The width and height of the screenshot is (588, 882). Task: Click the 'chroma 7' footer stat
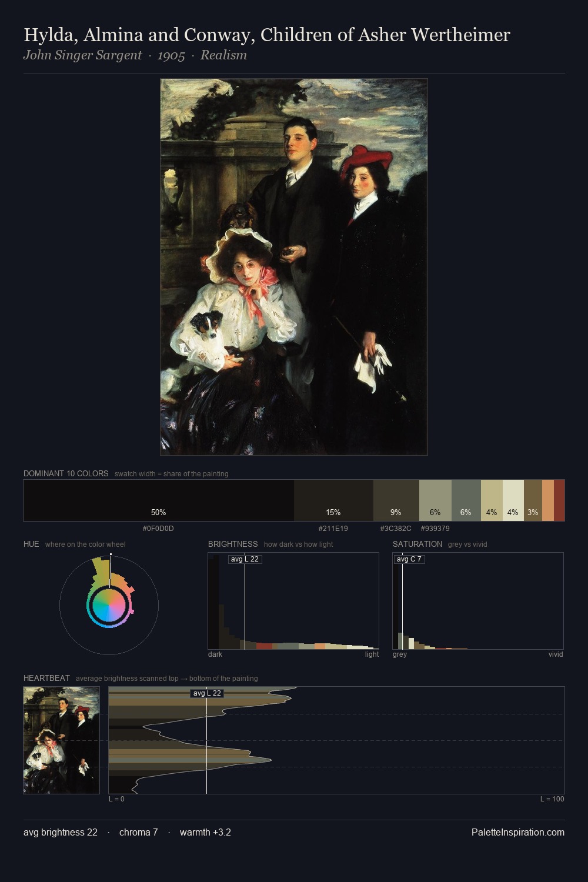[139, 832]
